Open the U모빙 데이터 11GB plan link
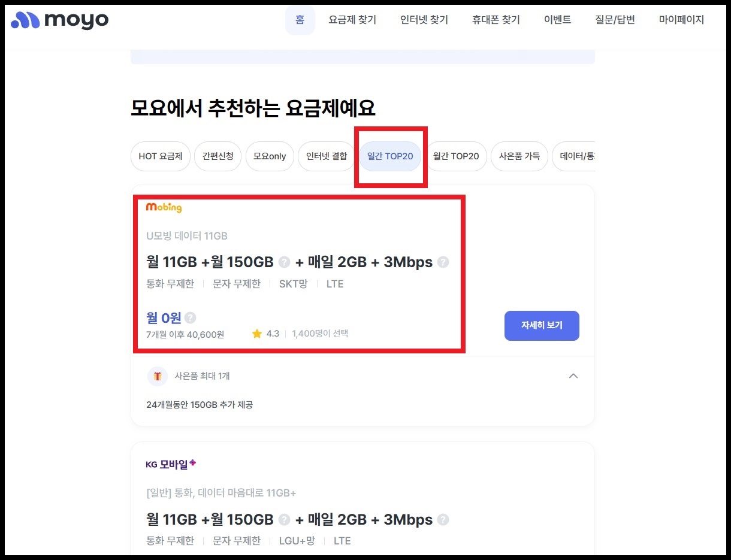 click(x=187, y=236)
